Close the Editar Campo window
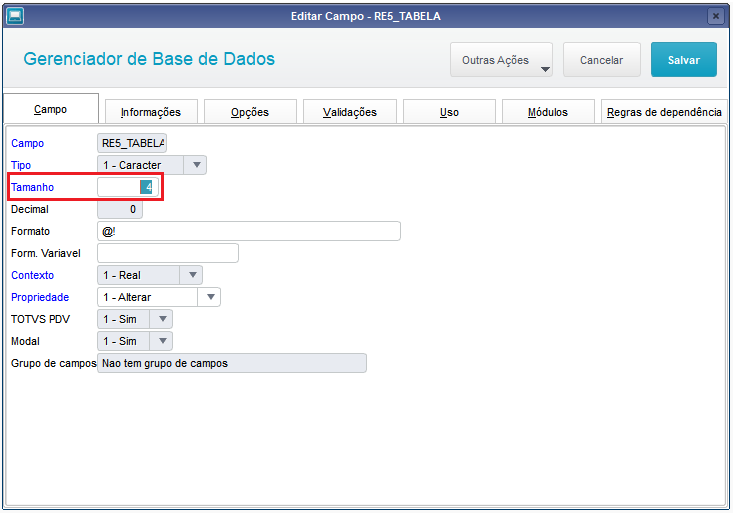This screenshot has height=513, width=733. (715, 16)
